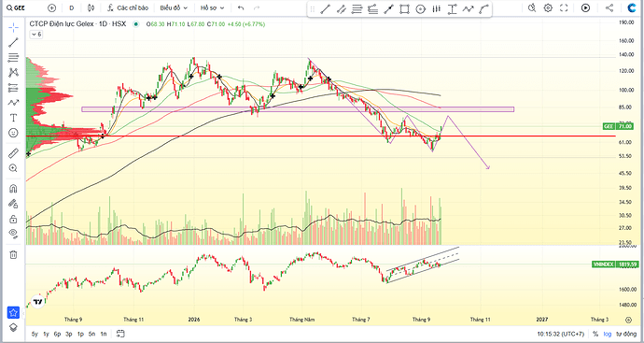
Task: Start bar replay play button
Action: click(x=586, y=7)
